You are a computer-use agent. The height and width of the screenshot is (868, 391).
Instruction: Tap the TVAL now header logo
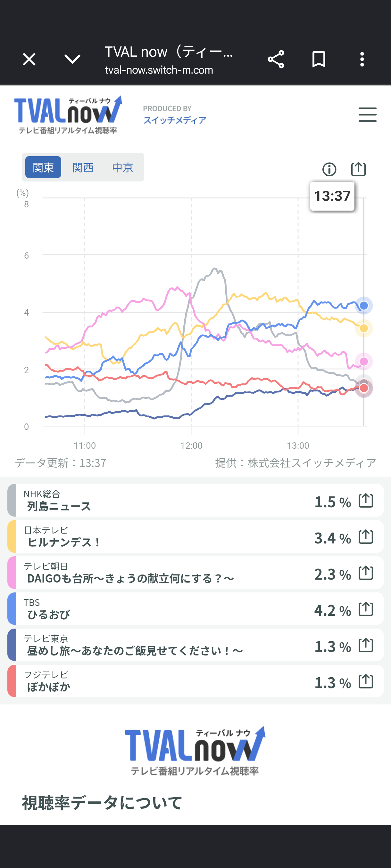coord(68,115)
